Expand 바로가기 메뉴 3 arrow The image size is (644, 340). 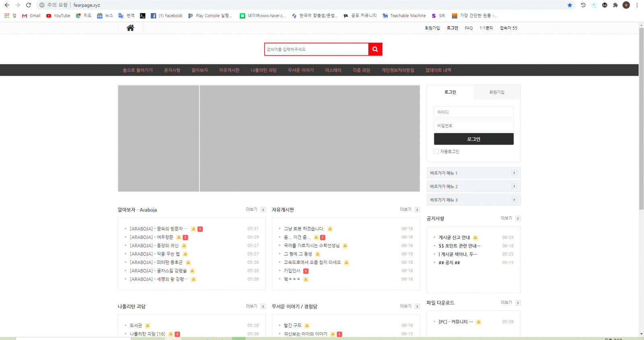pos(514,200)
